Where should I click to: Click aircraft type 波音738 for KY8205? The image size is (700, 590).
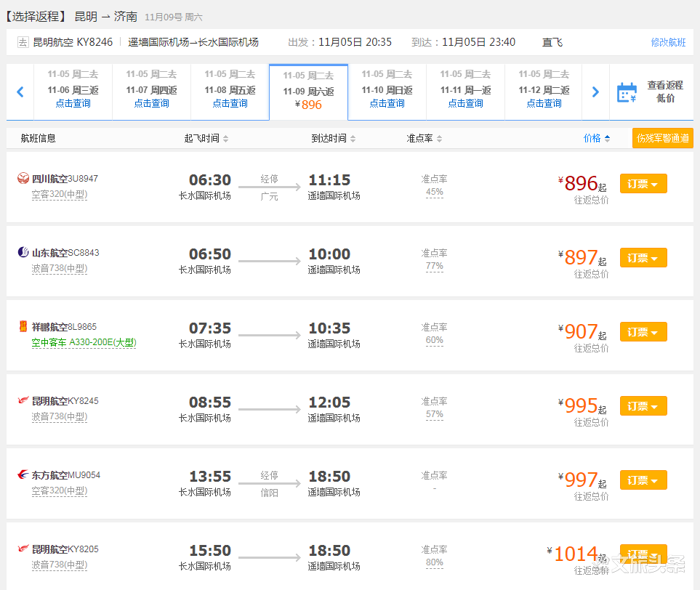pos(60,565)
